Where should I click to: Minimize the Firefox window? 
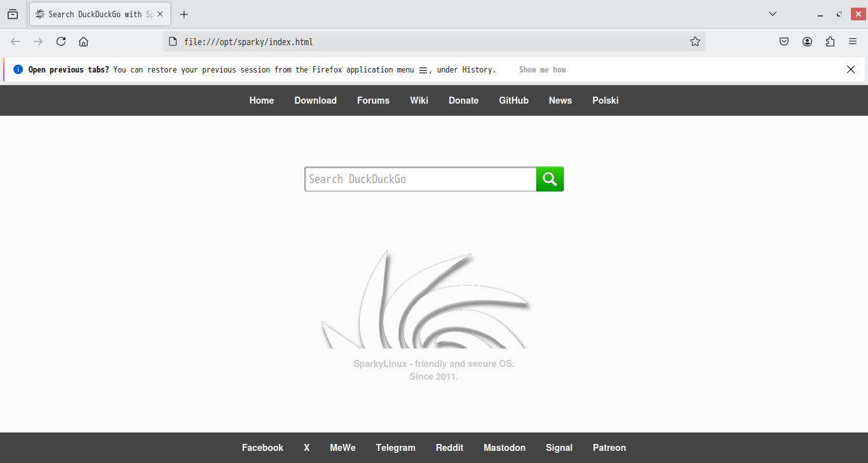pyautogui.click(x=822, y=14)
